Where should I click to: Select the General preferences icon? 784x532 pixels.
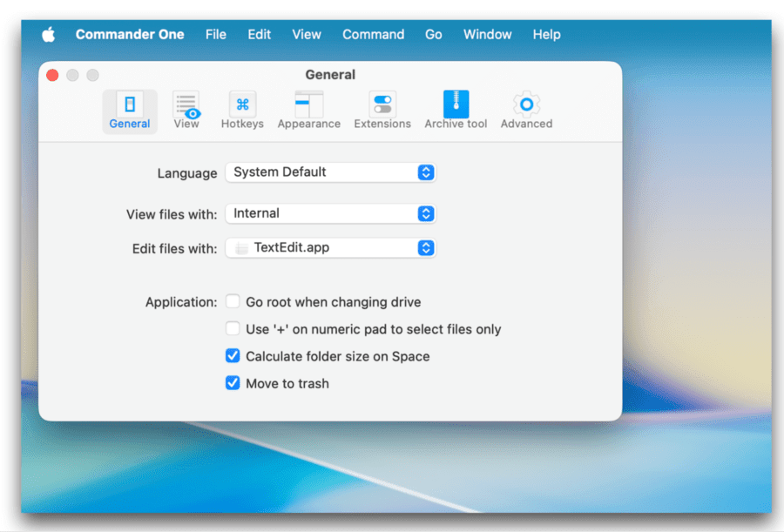(x=129, y=109)
